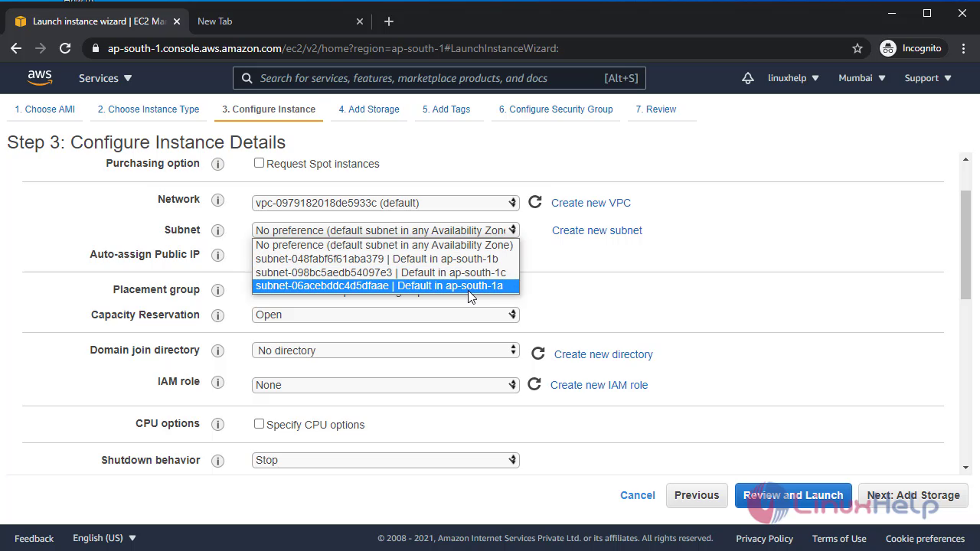This screenshot has width=980, height=551.
Task: Click Create new IAM role link
Action: [x=599, y=385]
